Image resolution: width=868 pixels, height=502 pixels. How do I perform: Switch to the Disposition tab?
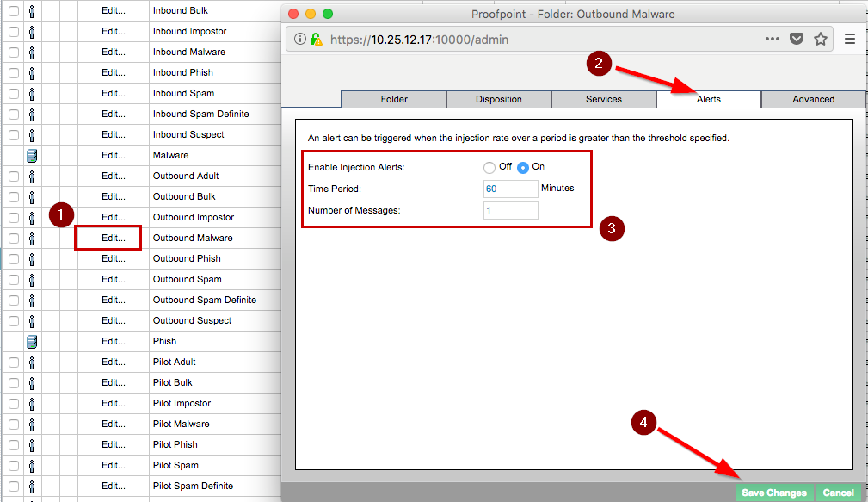[499, 99]
